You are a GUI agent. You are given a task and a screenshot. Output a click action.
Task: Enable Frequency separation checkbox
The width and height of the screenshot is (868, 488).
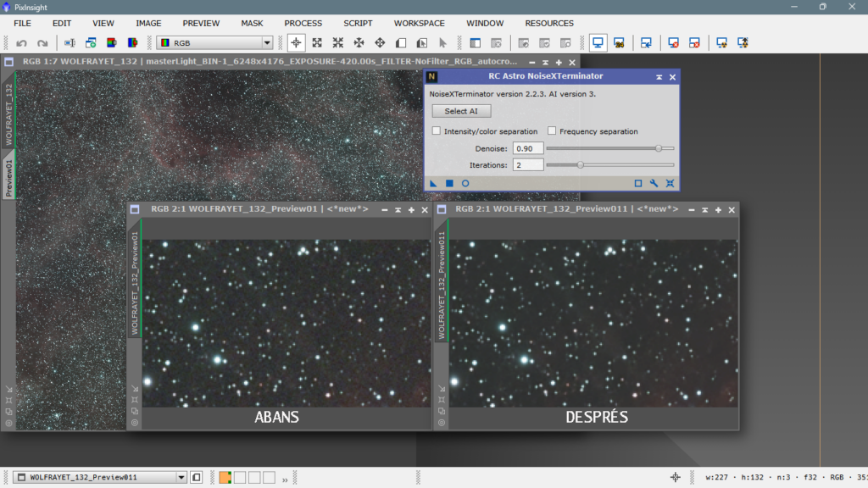pos(552,131)
